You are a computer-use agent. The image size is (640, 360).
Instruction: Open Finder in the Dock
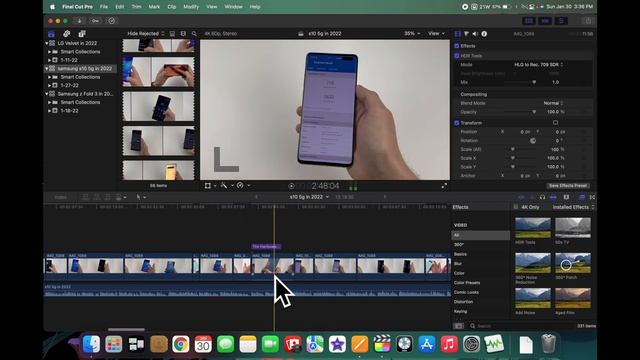coord(91,344)
